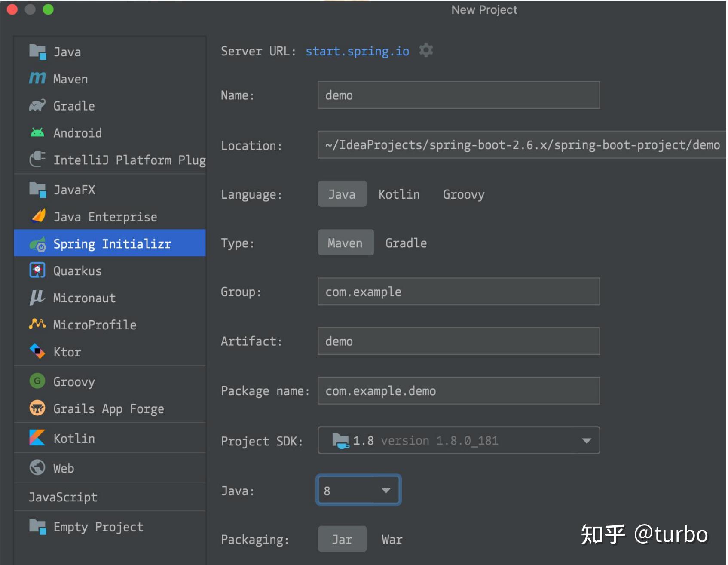728x565 pixels.
Task: Expand the Java version dropdown
Action: [x=385, y=490]
